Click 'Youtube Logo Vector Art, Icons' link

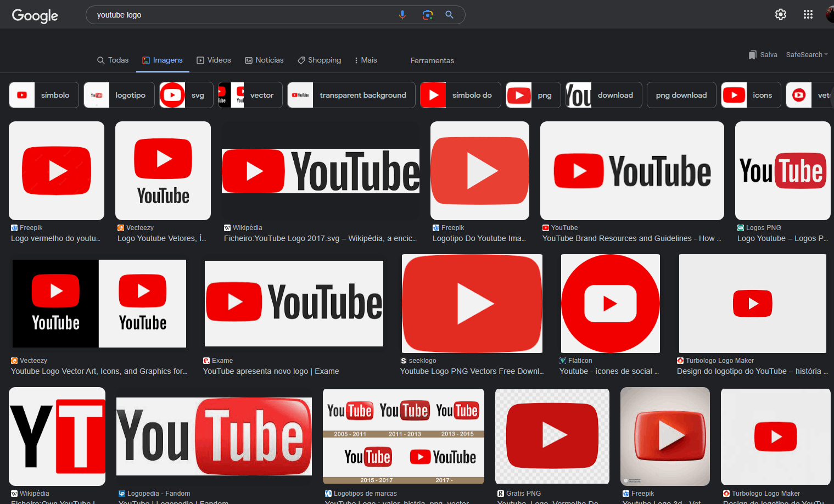99,371
